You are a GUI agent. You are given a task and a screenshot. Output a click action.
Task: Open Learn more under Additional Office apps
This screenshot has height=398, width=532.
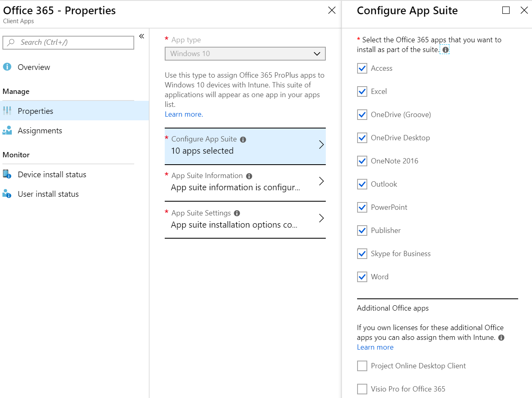pos(375,347)
